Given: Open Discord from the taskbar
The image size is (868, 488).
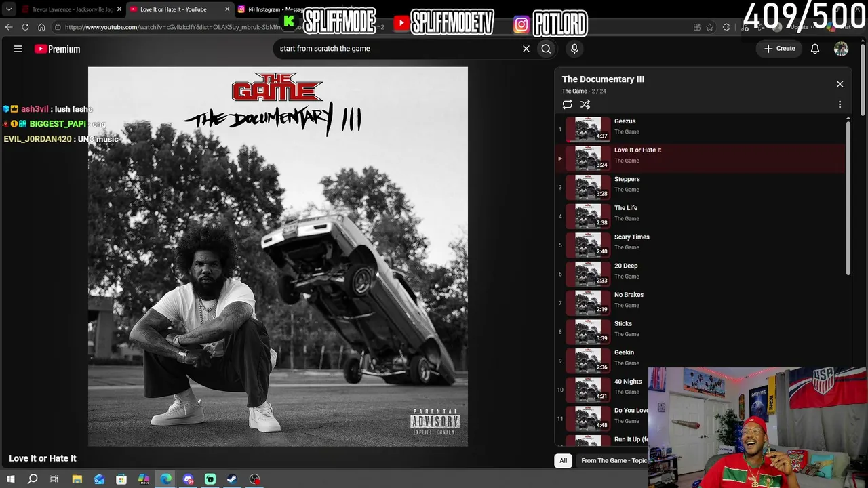Looking at the screenshot, I should (189, 479).
